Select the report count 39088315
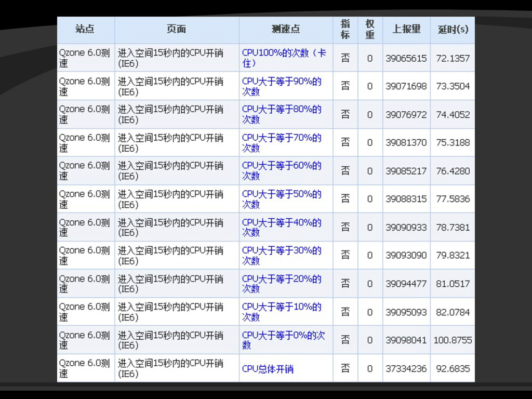Screen dimensions: 532x399 406,199
